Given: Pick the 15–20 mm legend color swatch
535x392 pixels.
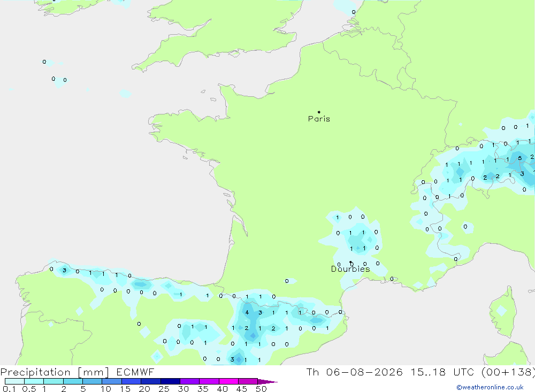Looking at the screenshot, I should [x=131, y=381].
